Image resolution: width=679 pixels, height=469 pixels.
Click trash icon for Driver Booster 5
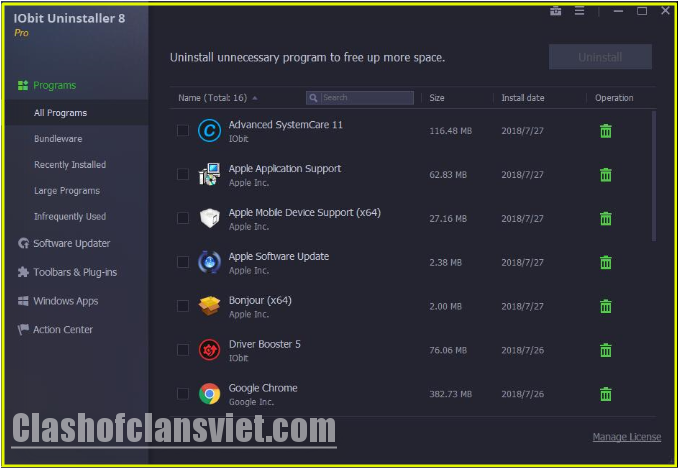coord(605,350)
